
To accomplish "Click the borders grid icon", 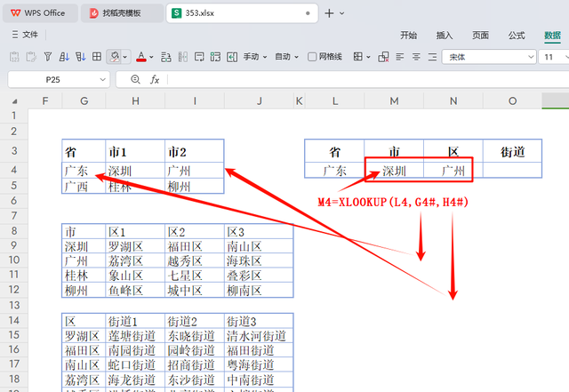I will pyautogui.click(x=357, y=57).
